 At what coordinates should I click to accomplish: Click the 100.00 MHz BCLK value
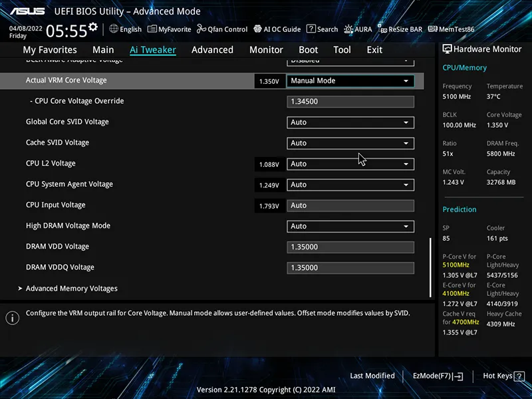coord(459,125)
